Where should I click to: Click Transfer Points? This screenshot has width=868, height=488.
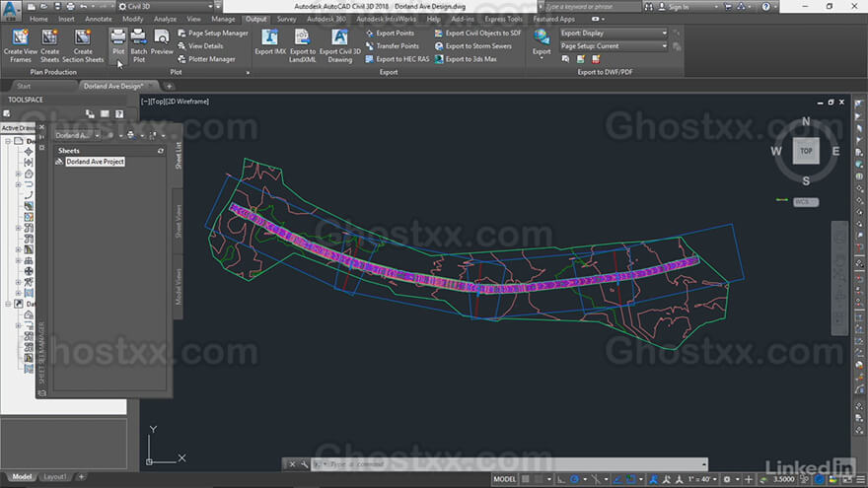392,46
